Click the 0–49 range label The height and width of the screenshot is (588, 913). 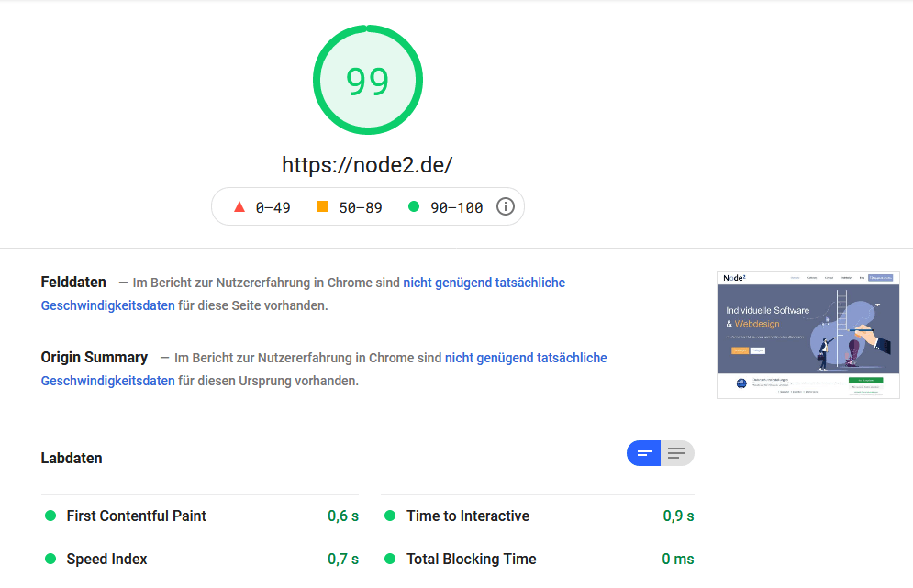pyautogui.click(x=273, y=208)
